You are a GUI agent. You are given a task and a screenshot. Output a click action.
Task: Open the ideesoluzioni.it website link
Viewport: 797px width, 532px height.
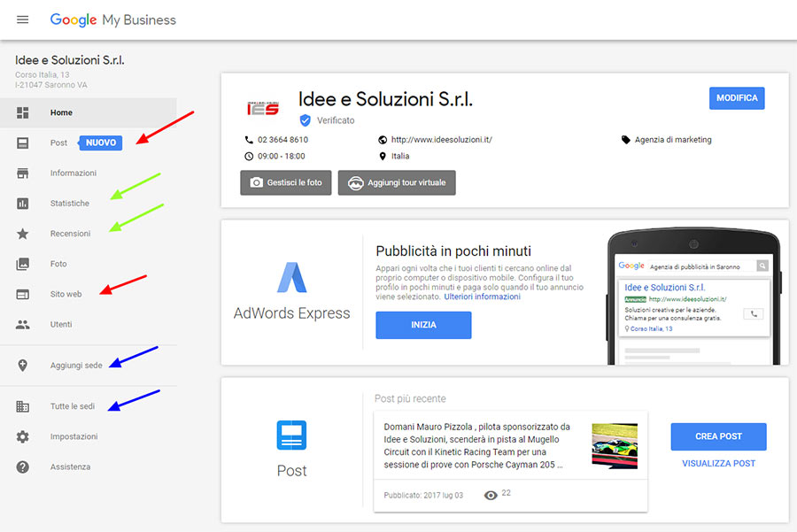tap(441, 140)
